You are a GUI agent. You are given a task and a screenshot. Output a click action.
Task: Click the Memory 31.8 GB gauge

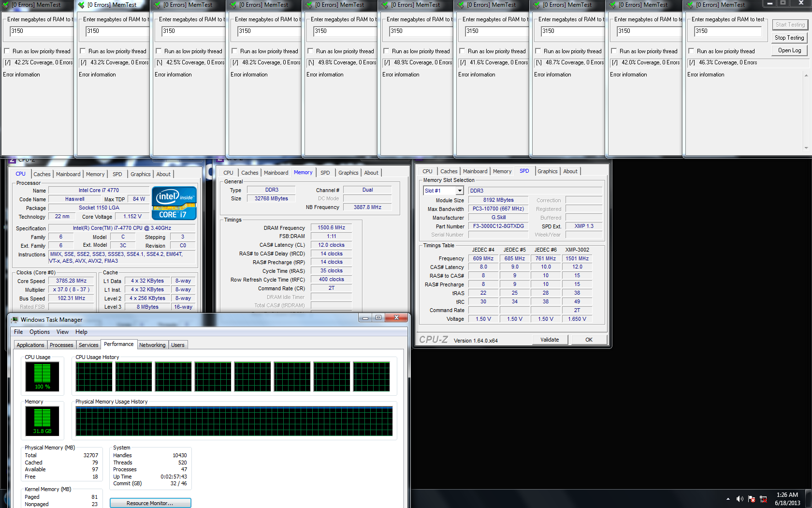42,421
